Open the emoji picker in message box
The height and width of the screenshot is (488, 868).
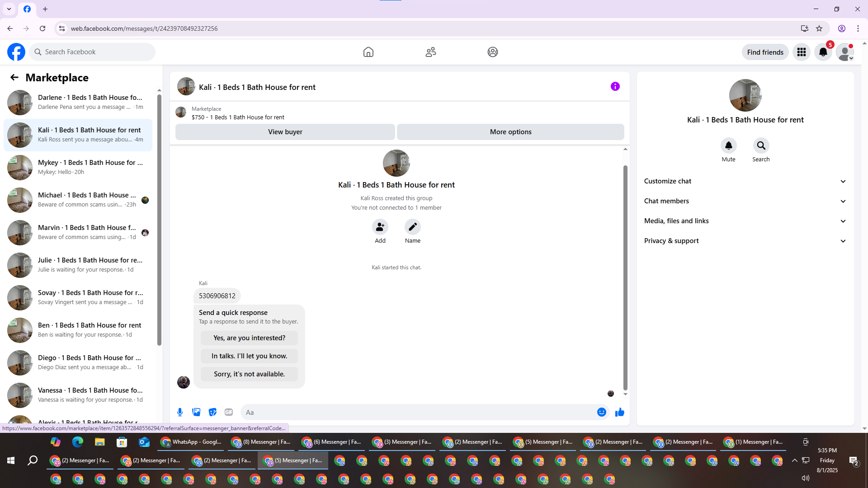(601, 412)
